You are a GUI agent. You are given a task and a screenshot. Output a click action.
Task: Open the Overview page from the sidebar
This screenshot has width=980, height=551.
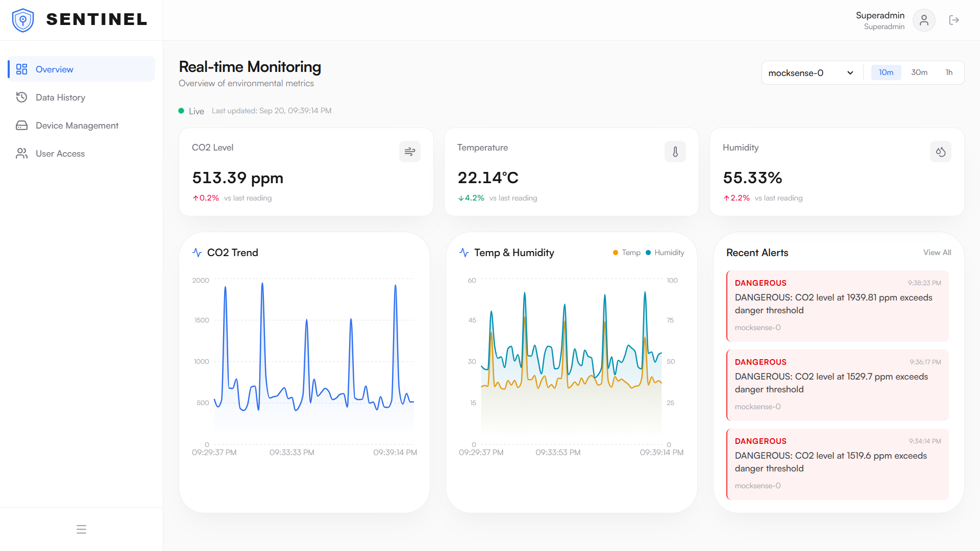coord(82,69)
